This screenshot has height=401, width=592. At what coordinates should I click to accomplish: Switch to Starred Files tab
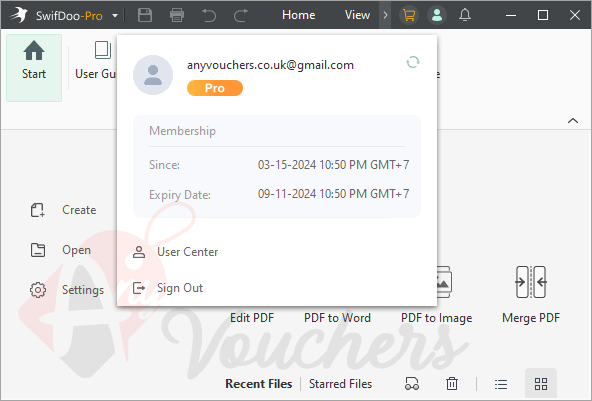click(x=341, y=384)
